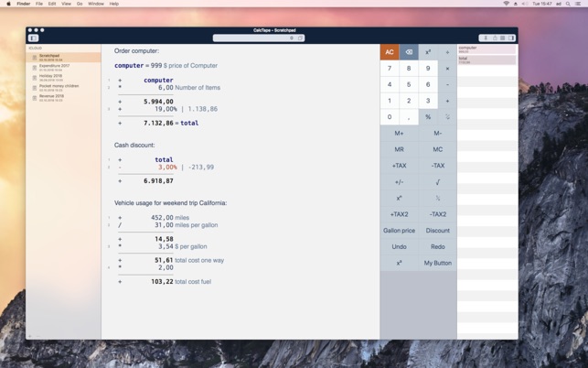Select the computer variable in list
Viewport: 588px width, 368px height.
click(x=486, y=49)
